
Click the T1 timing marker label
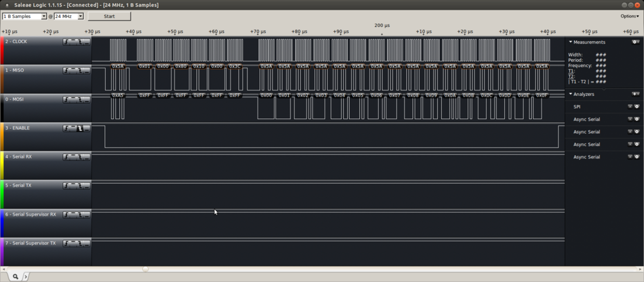coord(571,71)
